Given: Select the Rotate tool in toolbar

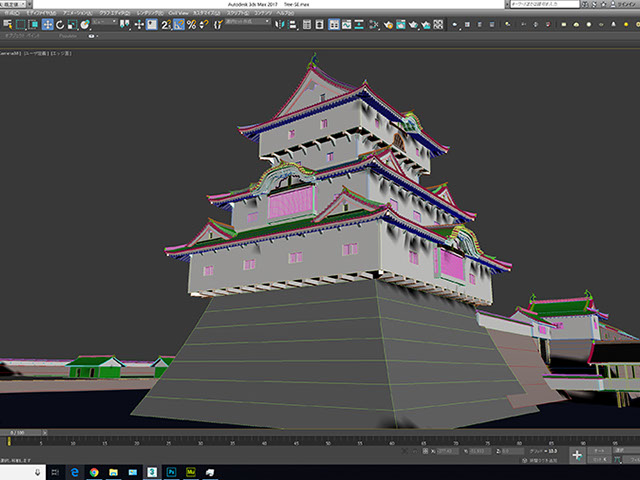Looking at the screenshot, I should click(62, 24).
